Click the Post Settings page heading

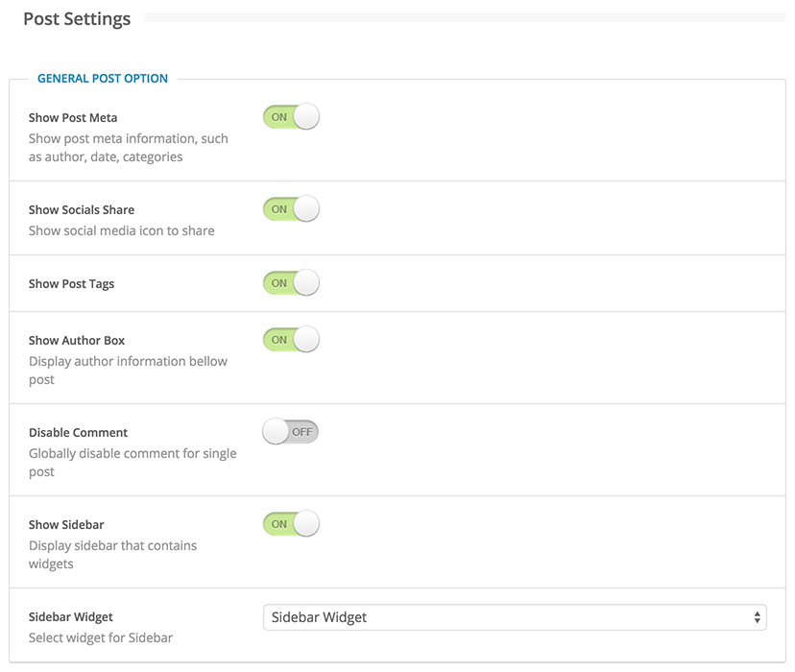click(76, 18)
